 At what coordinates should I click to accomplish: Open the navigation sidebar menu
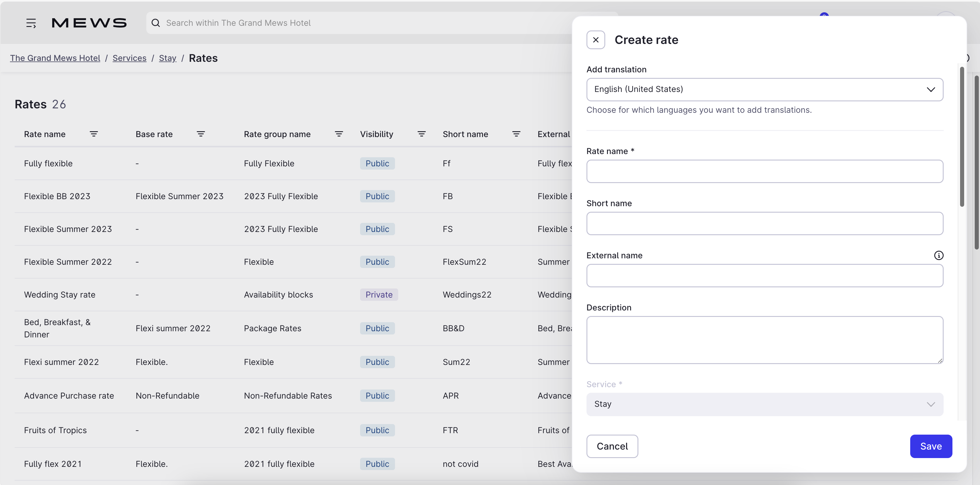31,23
